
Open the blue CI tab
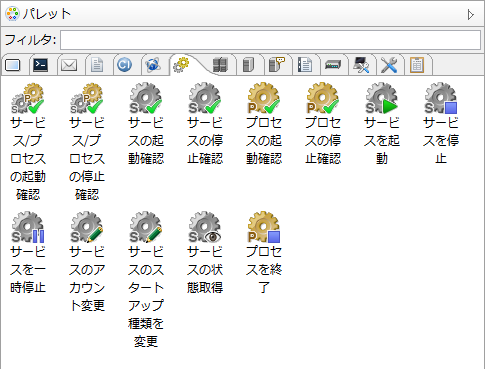(125, 65)
